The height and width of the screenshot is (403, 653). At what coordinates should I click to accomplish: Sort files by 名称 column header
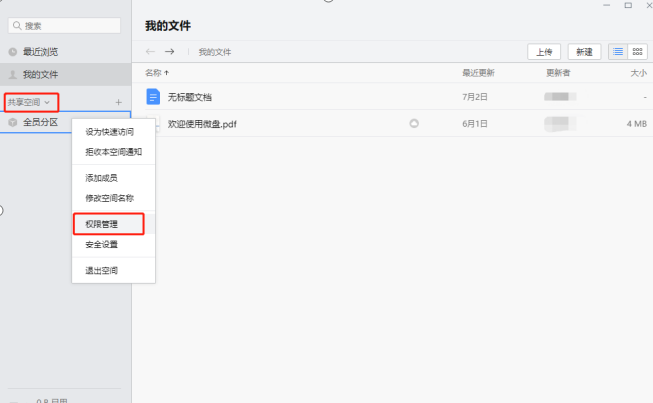tap(157, 73)
